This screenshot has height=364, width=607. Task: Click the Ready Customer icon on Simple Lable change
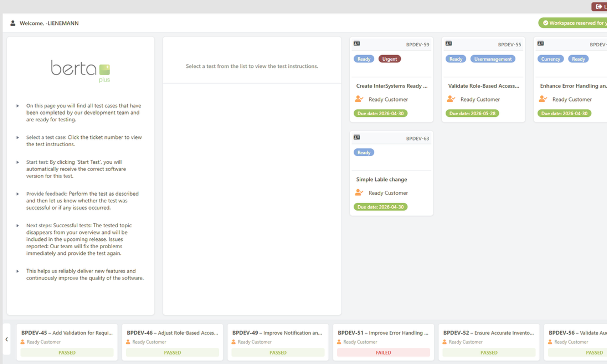(x=359, y=192)
